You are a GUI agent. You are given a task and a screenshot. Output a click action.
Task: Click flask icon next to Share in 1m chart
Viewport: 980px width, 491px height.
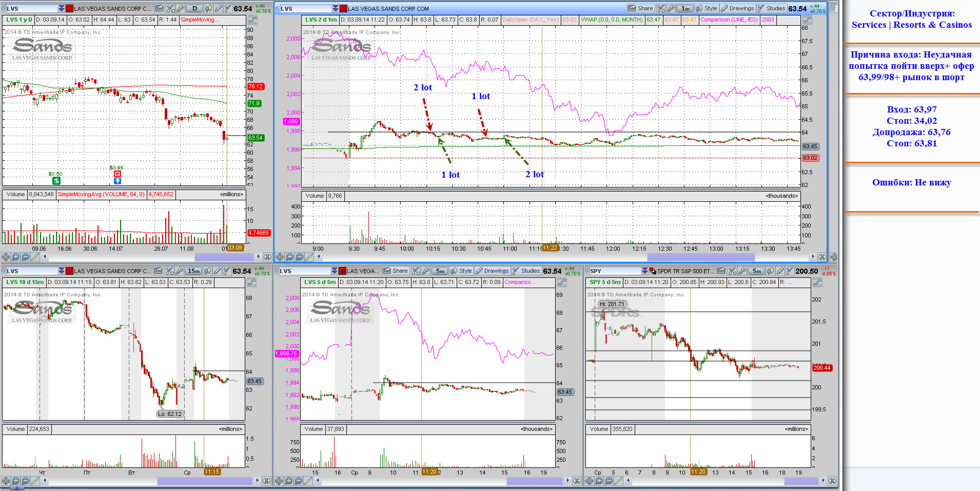(x=661, y=9)
